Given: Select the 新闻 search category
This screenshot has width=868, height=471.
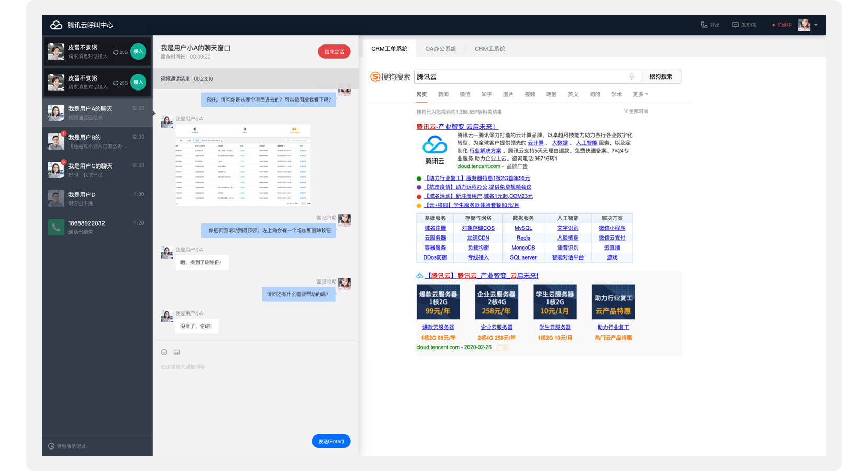Looking at the screenshot, I should tap(443, 94).
